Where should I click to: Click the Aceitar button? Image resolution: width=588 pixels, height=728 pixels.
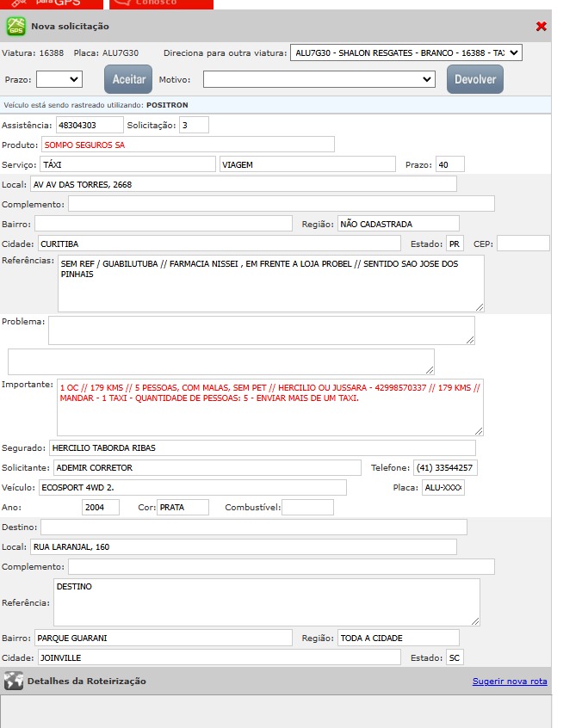click(128, 79)
